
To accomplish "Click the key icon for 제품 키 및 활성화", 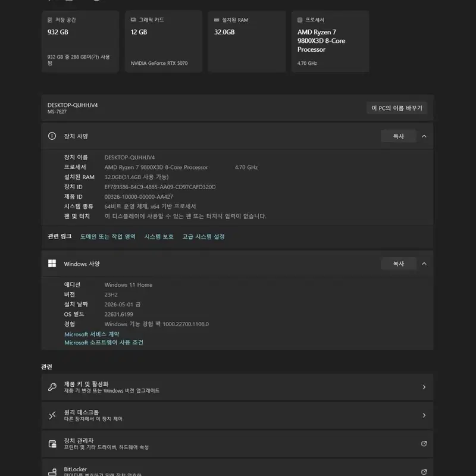I will coord(52,387).
